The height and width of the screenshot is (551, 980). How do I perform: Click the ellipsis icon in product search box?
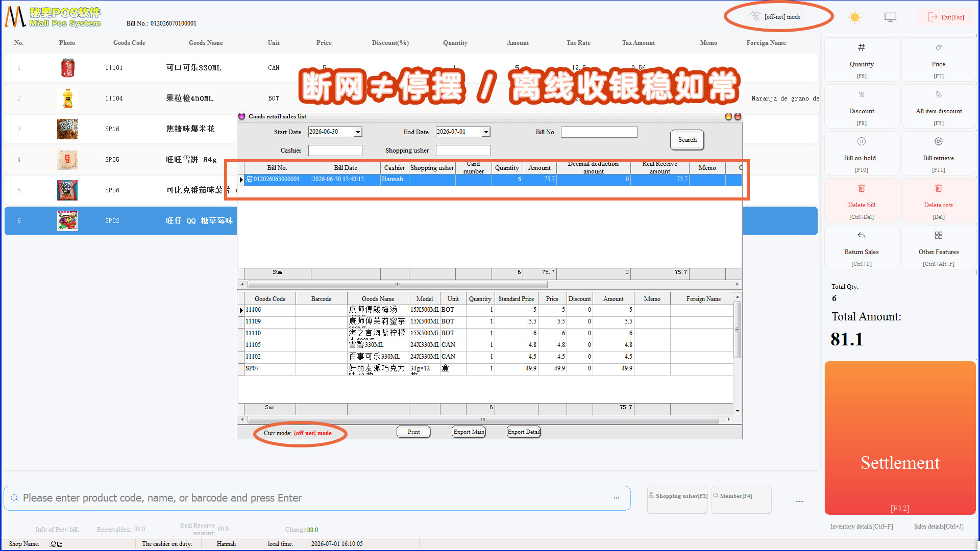pos(617,498)
